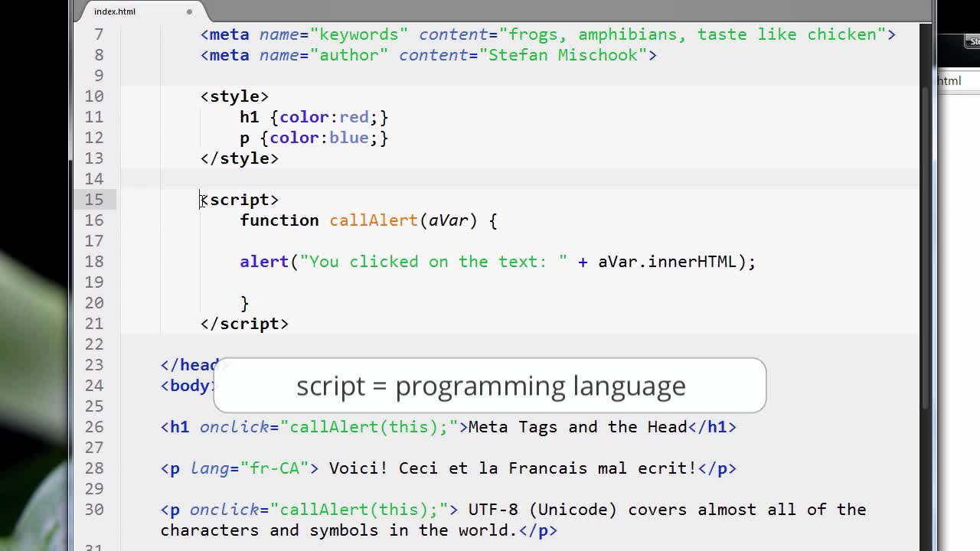Click 'characters and symbols in the world.' text
980x551 pixels.
click(339, 530)
